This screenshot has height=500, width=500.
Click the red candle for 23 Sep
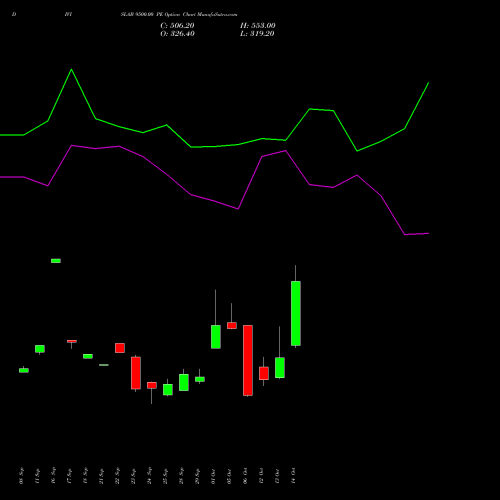pyautogui.click(x=136, y=373)
